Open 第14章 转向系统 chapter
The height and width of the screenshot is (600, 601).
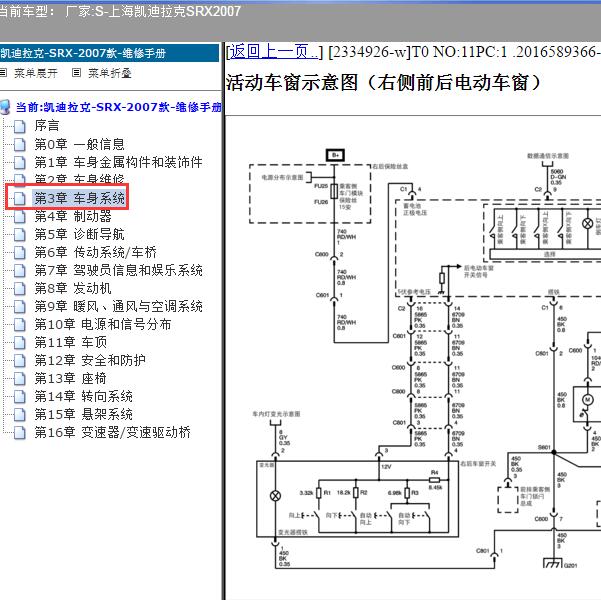[83, 396]
